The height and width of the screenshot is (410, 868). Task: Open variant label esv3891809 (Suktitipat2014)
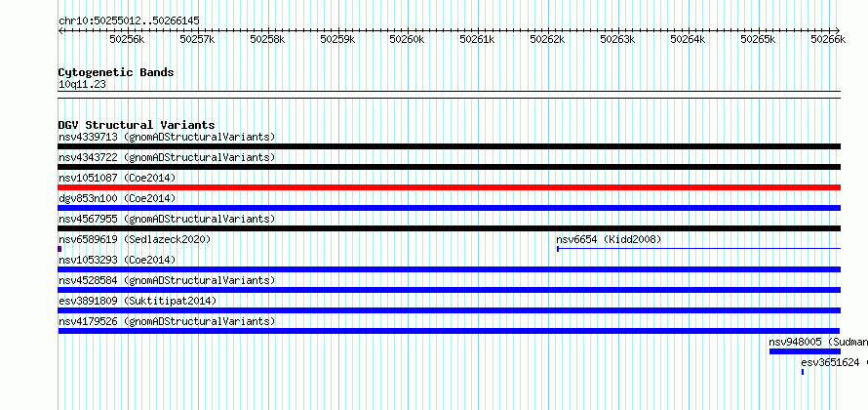coord(138,301)
